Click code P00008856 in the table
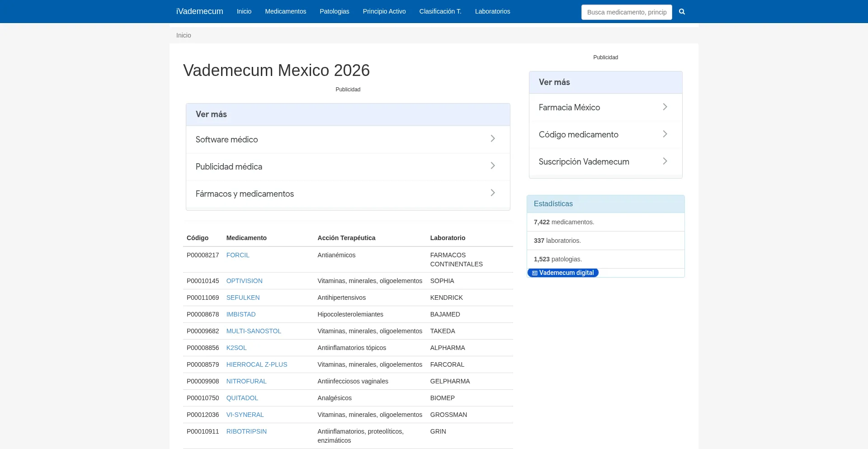The width and height of the screenshot is (868, 449). point(203,348)
